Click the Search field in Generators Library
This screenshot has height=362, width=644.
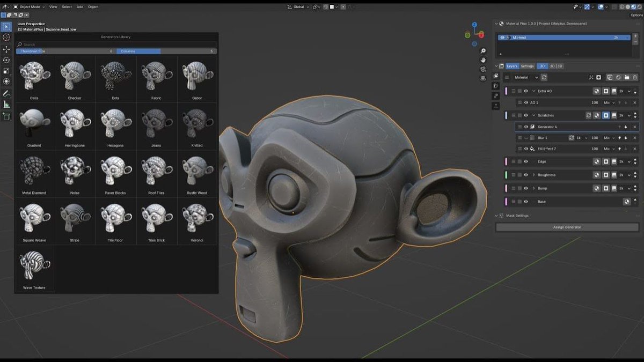pyautogui.click(x=116, y=45)
